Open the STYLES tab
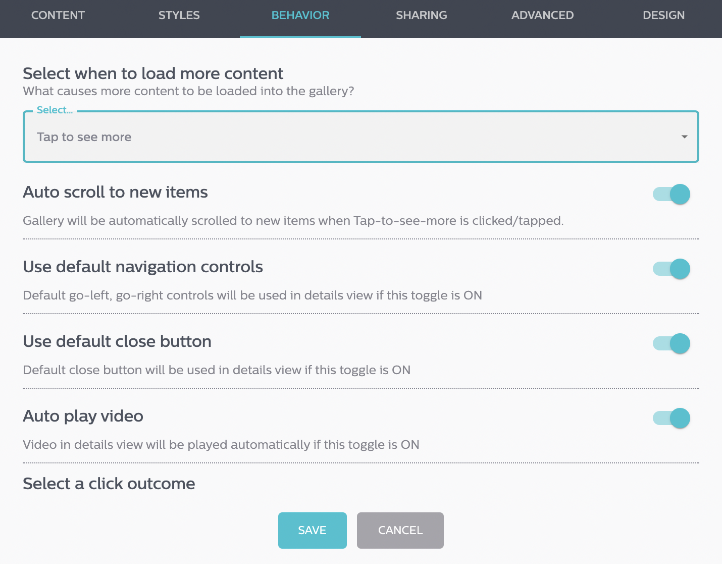722x564 pixels. [x=179, y=15]
